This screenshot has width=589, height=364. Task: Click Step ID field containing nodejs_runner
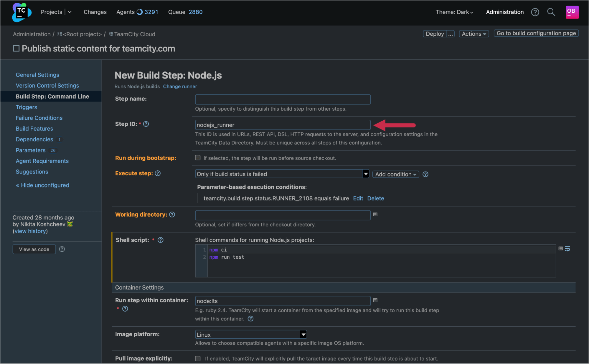pos(283,125)
